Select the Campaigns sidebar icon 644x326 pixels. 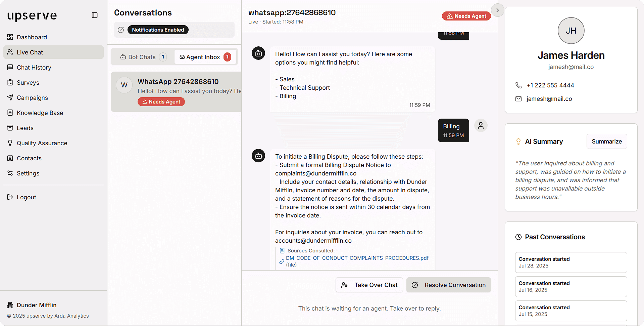pos(10,97)
